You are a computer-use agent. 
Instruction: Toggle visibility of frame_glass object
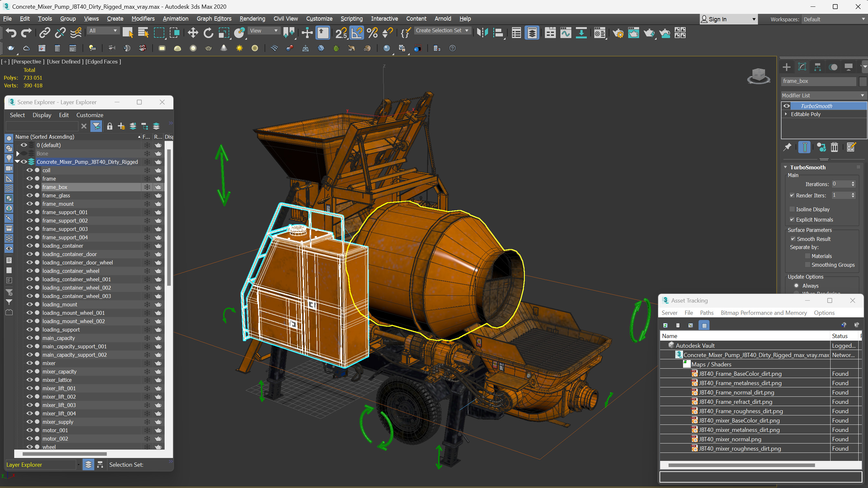point(30,195)
